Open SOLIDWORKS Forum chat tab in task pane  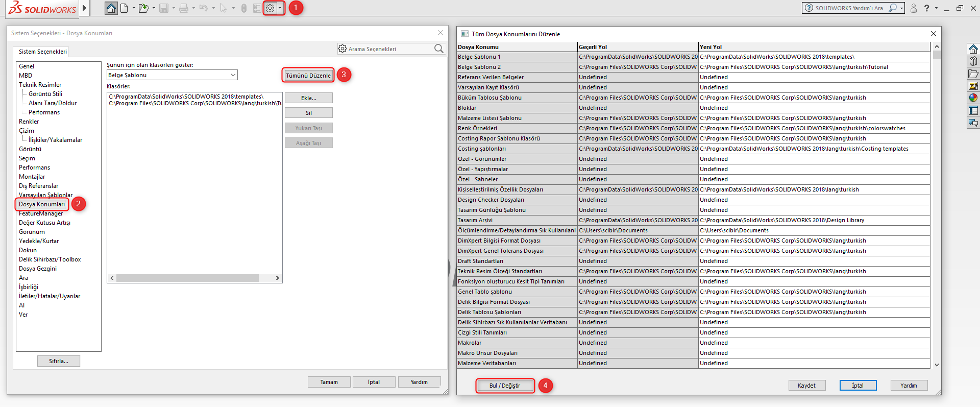pos(973,123)
